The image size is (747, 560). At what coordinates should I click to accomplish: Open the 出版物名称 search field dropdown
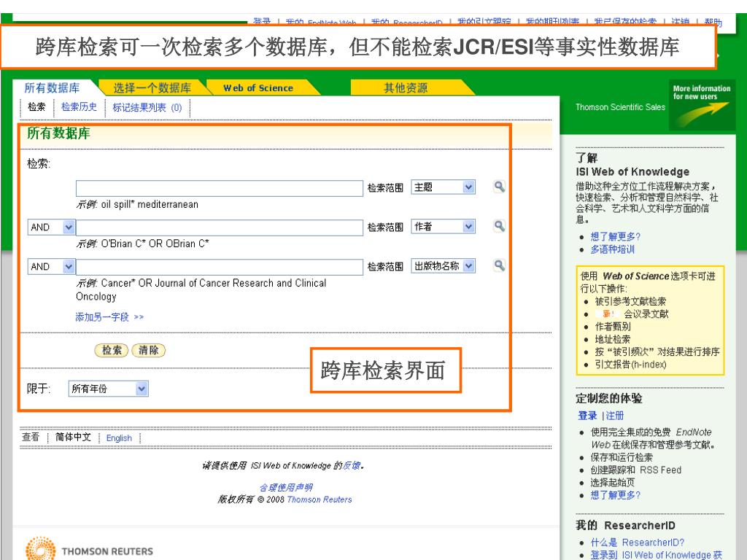point(443,265)
